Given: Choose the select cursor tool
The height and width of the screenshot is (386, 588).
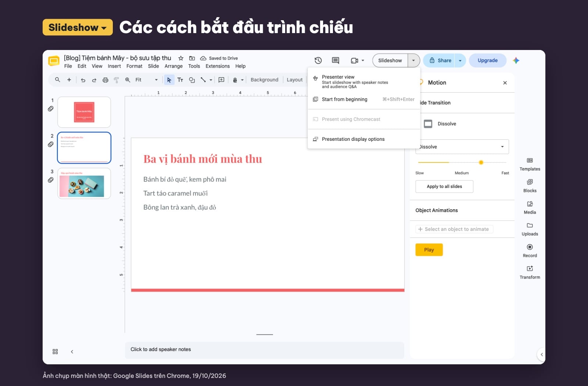Looking at the screenshot, I should [x=169, y=80].
